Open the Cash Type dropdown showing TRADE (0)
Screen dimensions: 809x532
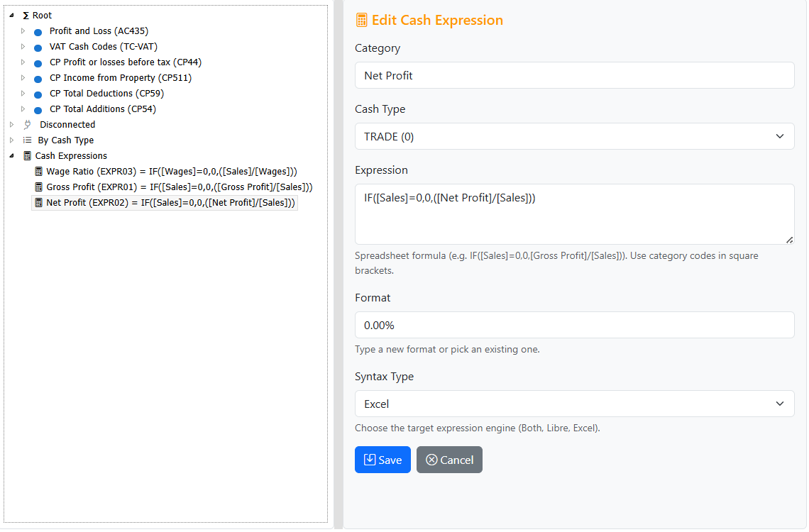[x=575, y=135]
